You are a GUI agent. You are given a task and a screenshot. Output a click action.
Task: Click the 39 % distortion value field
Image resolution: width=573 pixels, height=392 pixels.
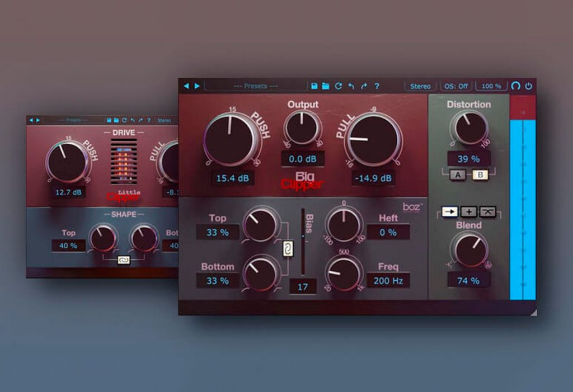click(x=468, y=159)
